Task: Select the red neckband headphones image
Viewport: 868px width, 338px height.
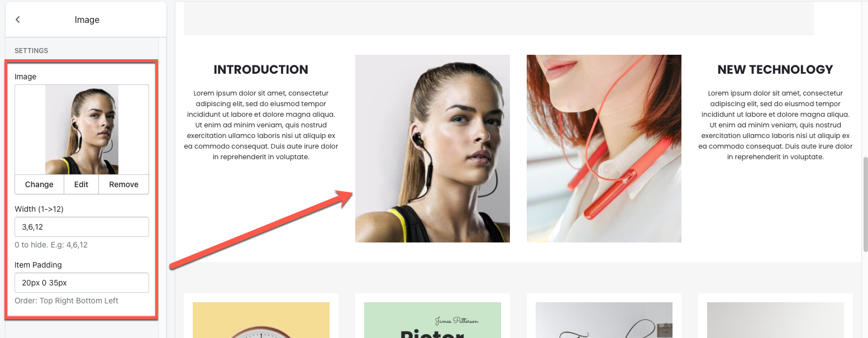Action: pyautogui.click(x=604, y=149)
